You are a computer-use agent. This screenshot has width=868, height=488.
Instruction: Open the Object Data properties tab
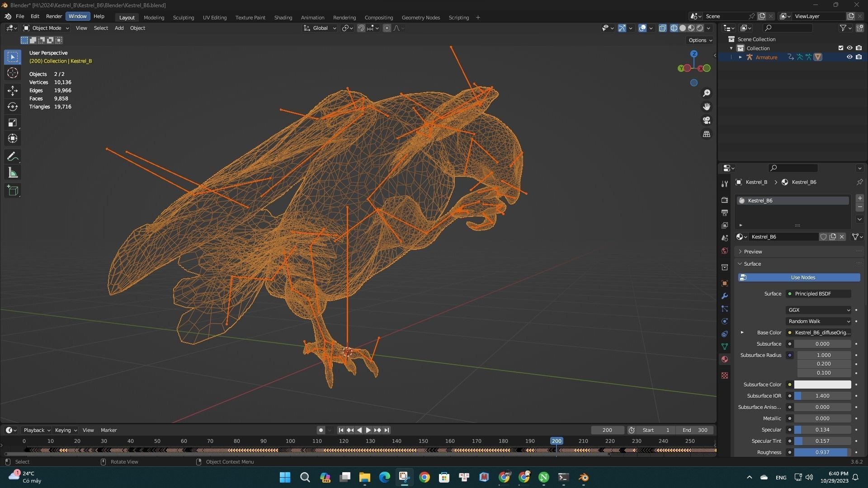[725, 347]
